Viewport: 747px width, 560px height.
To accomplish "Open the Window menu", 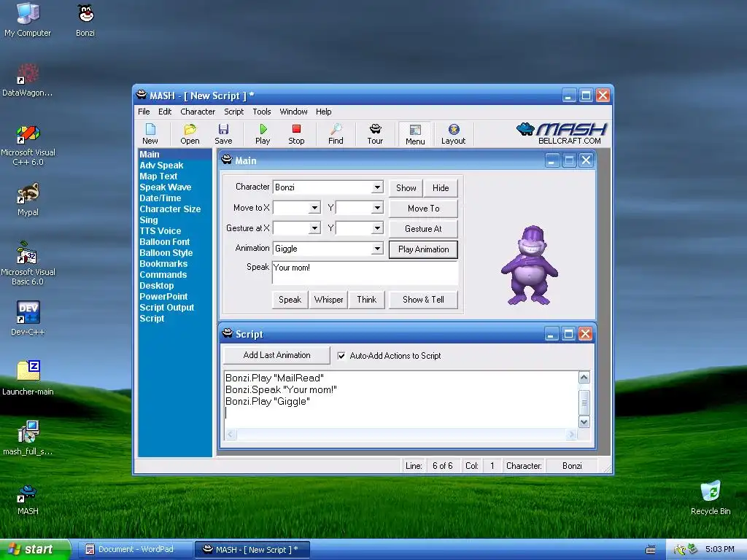I will point(293,112).
